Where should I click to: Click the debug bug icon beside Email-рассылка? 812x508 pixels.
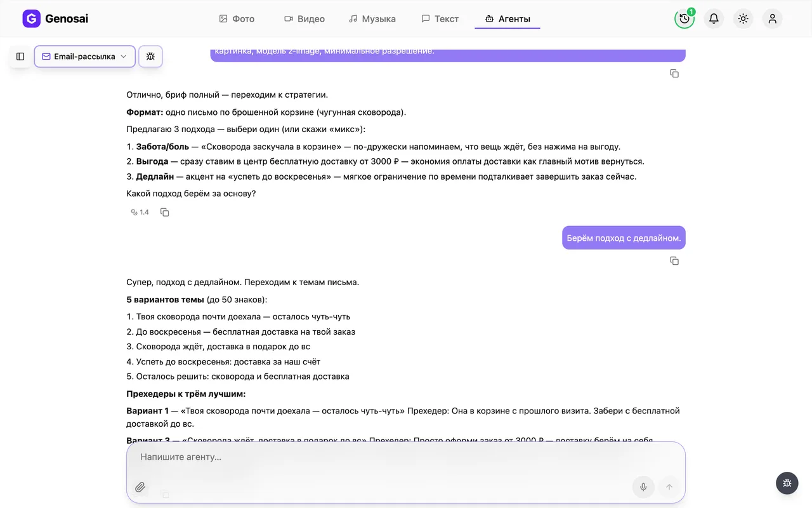click(150, 57)
